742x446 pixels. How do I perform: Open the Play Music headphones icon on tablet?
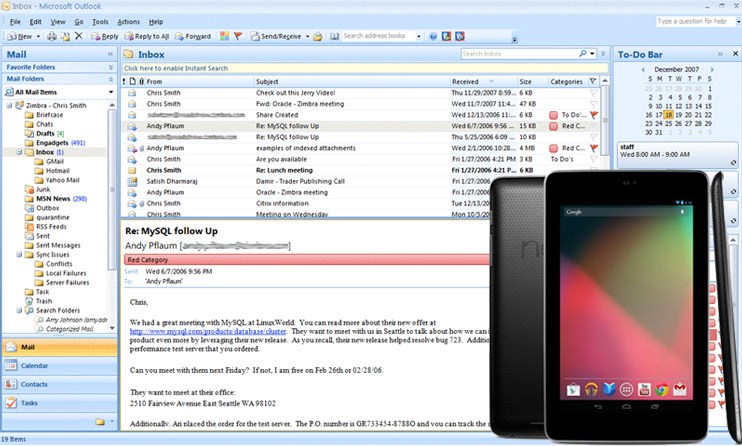[x=591, y=389]
